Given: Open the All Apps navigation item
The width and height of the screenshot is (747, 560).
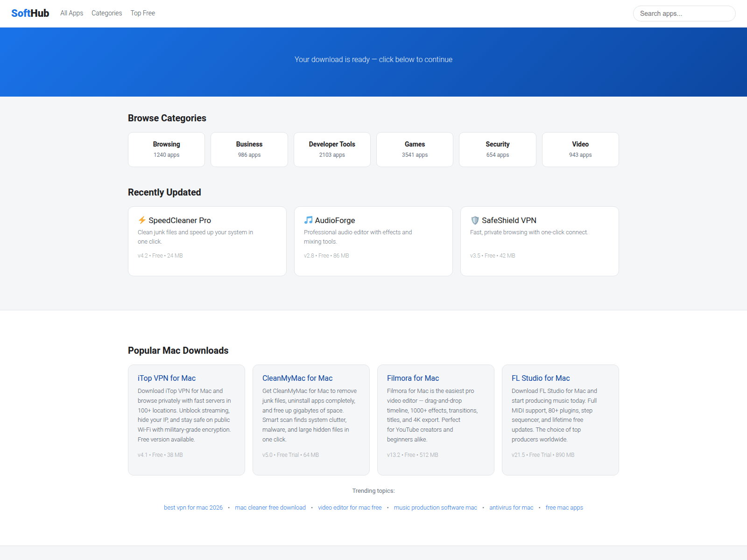Looking at the screenshot, I should (71, 13).
